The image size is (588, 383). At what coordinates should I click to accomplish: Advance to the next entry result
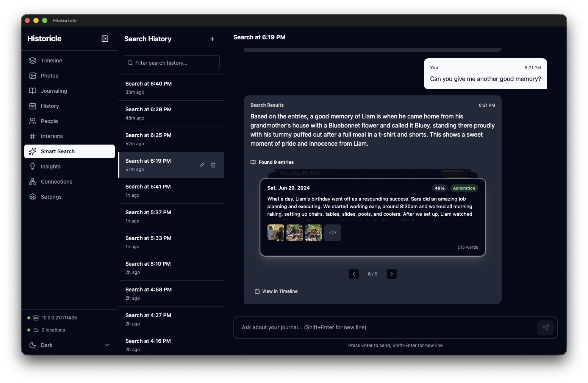[391, 274]
